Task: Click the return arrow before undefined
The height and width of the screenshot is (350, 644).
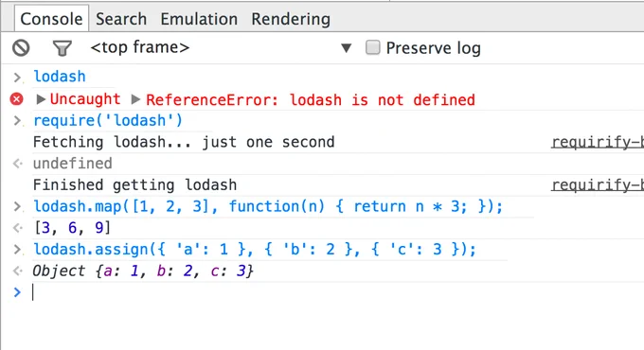Action: click(x=17, y=164)
